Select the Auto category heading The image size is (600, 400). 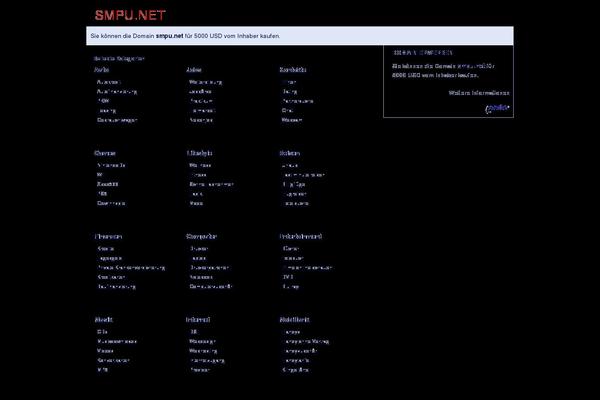[x=101, y=70]
